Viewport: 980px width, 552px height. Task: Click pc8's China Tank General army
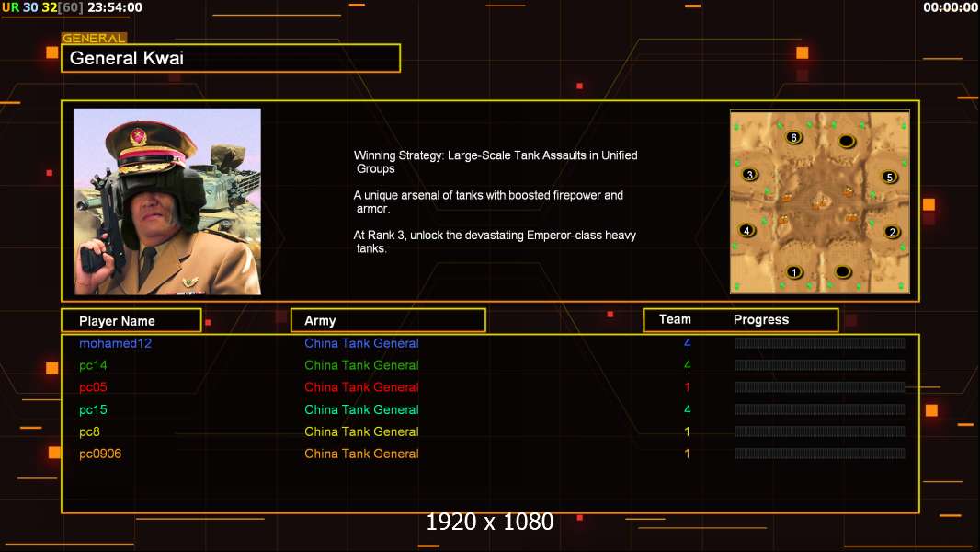(x=361, y=431)
